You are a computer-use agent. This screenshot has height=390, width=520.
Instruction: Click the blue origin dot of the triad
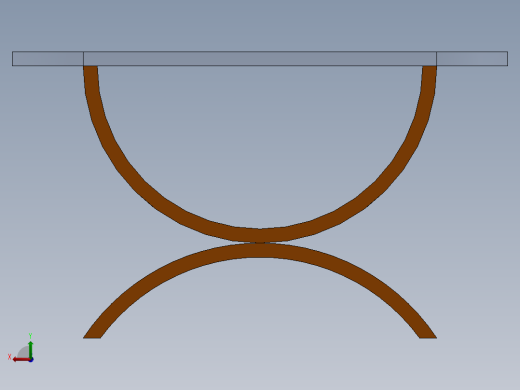[31, 360]
